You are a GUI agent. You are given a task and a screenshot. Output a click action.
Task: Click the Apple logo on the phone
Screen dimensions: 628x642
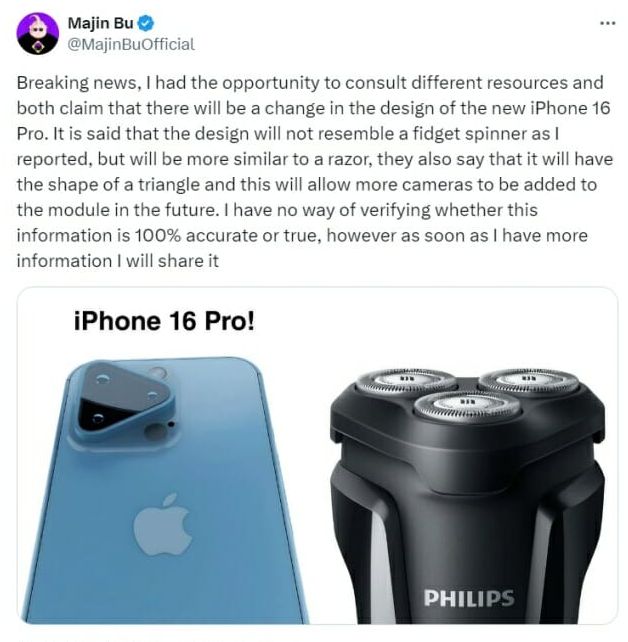click(x=163, y=525)
